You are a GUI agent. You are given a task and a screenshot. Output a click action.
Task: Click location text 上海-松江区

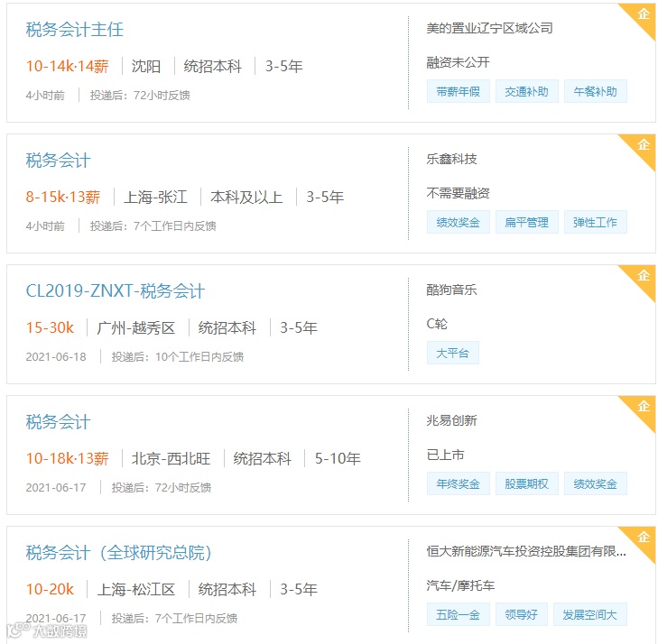(x=136, y=590)
